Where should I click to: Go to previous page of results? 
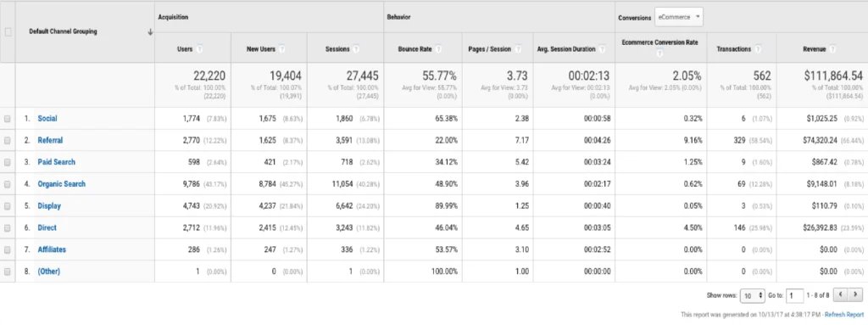pyautogui.click(x=841, y=295)
